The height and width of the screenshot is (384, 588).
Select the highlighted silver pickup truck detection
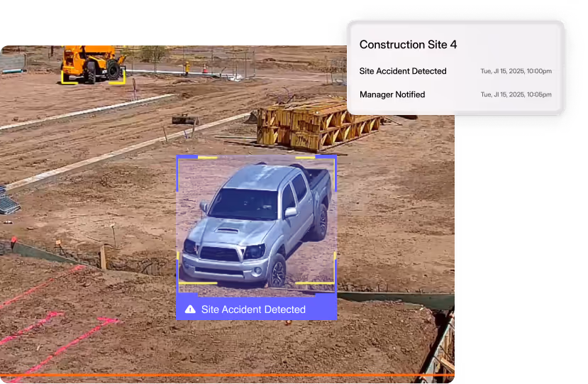coord(257,224)
